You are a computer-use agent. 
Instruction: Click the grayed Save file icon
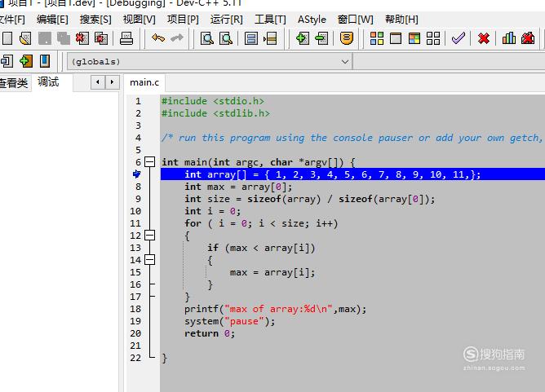pyautogui.click(x=45, y=38)
